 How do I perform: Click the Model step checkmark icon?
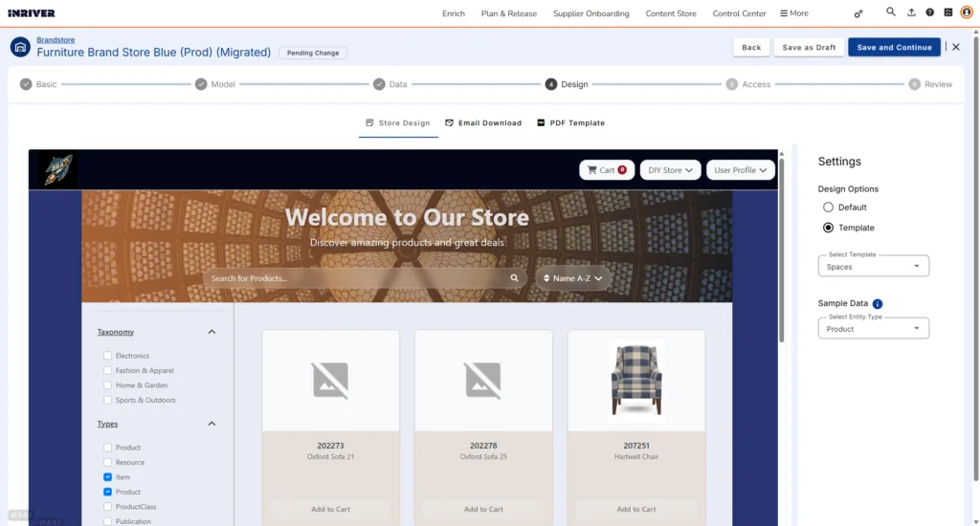pos(201,84)
